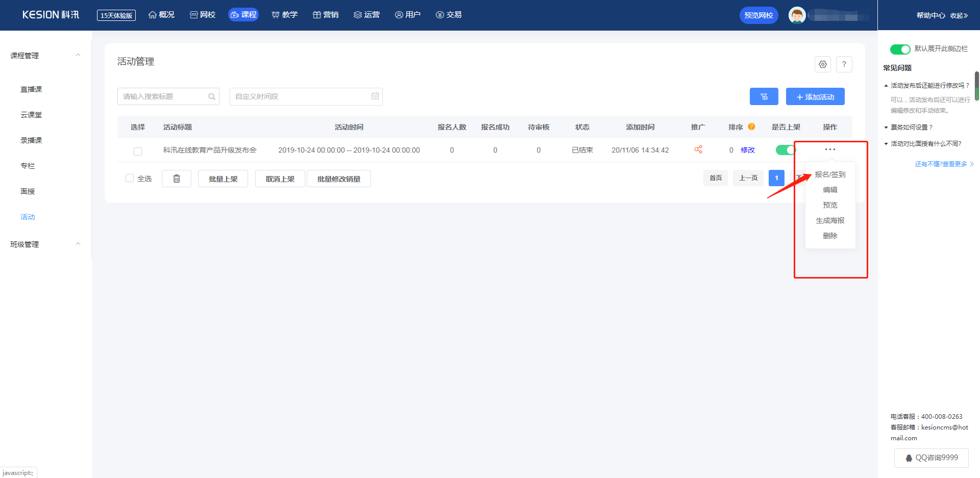Check the 全选 checkbox
The width and height of the screenshot is (980, 478).
pyautogui.click(x=130, y=178)
